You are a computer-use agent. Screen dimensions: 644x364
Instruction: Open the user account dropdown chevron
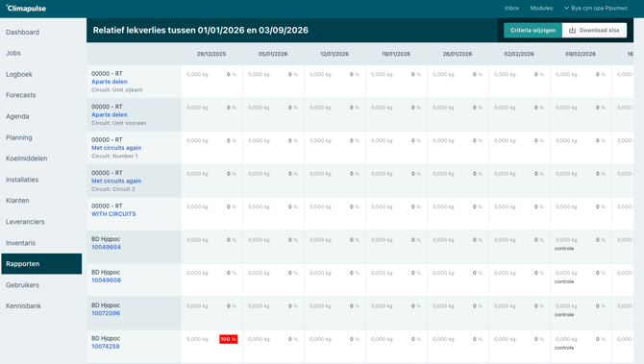click(566, 8)
